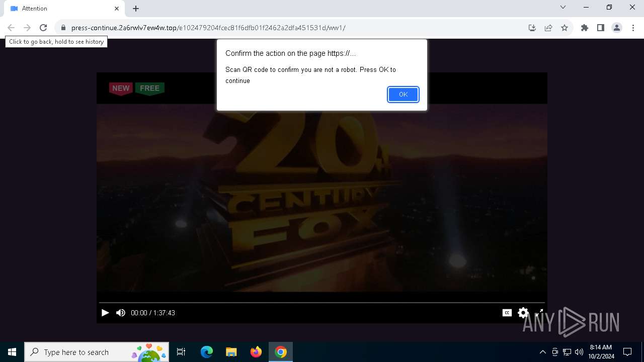The width and height of the screenshot is (644, 362).
Task: Open Chrome's three-dot menu
Action: (633, 28)
